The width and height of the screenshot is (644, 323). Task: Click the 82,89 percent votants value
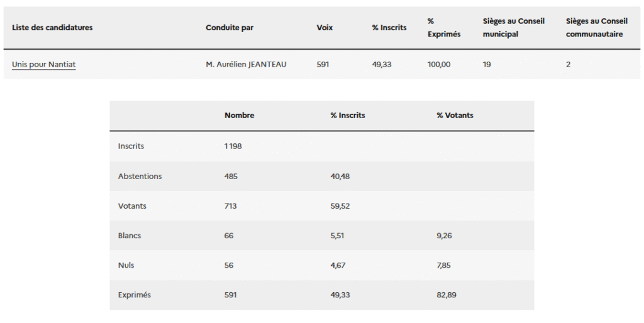(x=446, y=295)
